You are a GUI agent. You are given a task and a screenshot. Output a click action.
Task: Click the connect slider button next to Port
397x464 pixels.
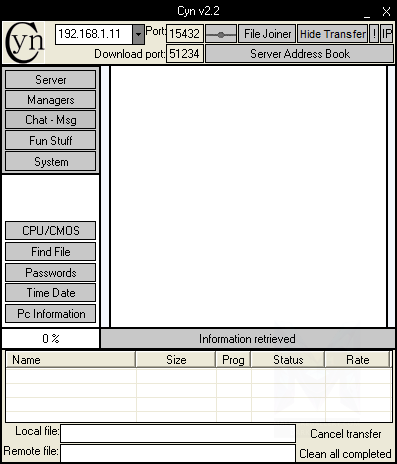[221, 34]
